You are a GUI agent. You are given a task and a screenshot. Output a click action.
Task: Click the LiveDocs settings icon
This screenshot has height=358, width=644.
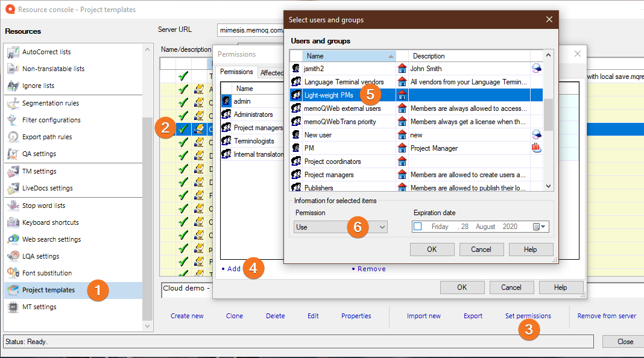13,188
